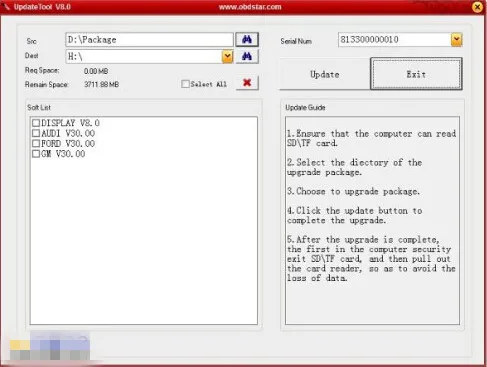Click the Update button

[325, 74]
